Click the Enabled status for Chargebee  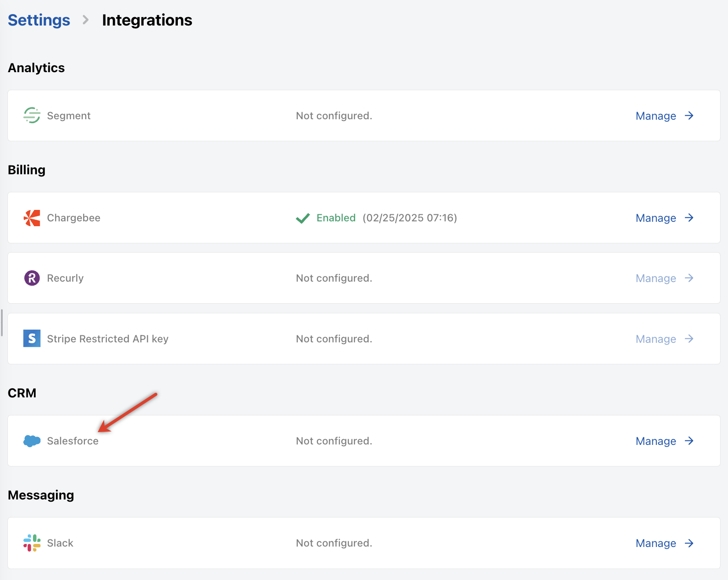tap(336, 218)
